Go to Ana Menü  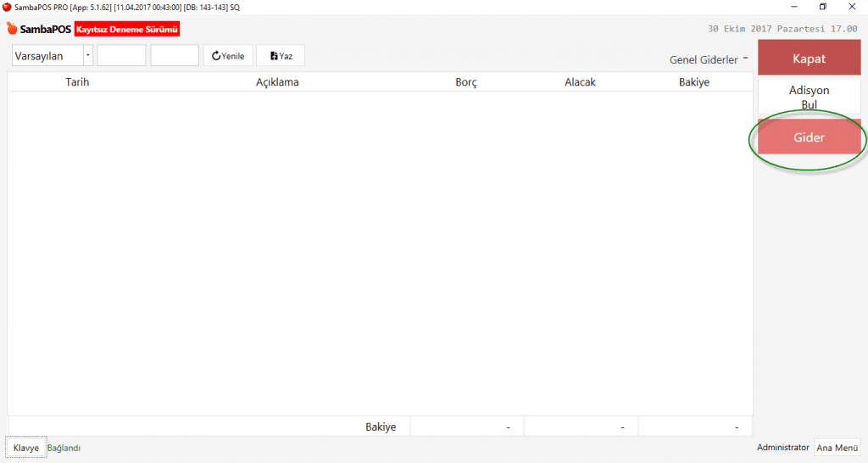pyautogui.click(x=837, y=448)
